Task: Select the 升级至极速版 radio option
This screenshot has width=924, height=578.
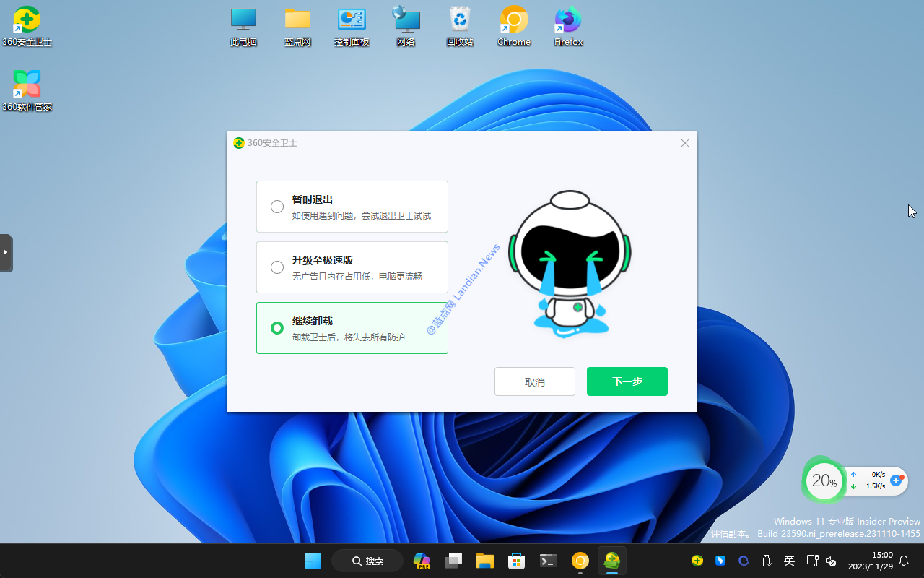Action: pyautogui.click(x=277, y=267)
